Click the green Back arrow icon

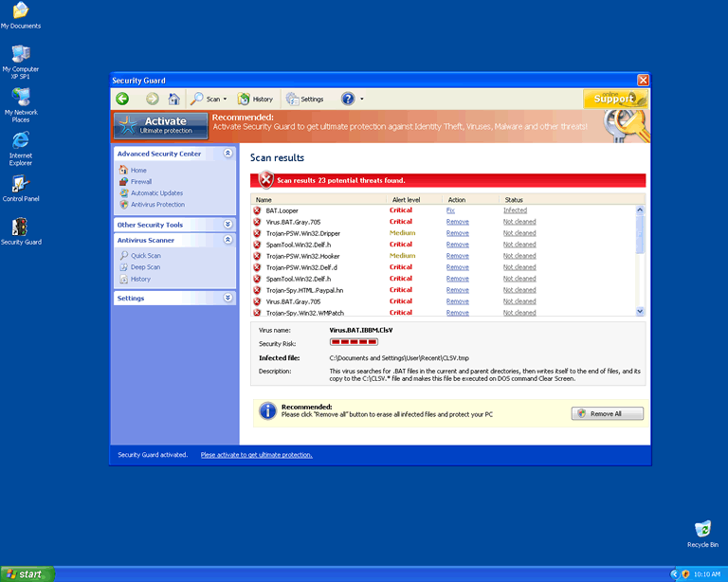[122, 99]
